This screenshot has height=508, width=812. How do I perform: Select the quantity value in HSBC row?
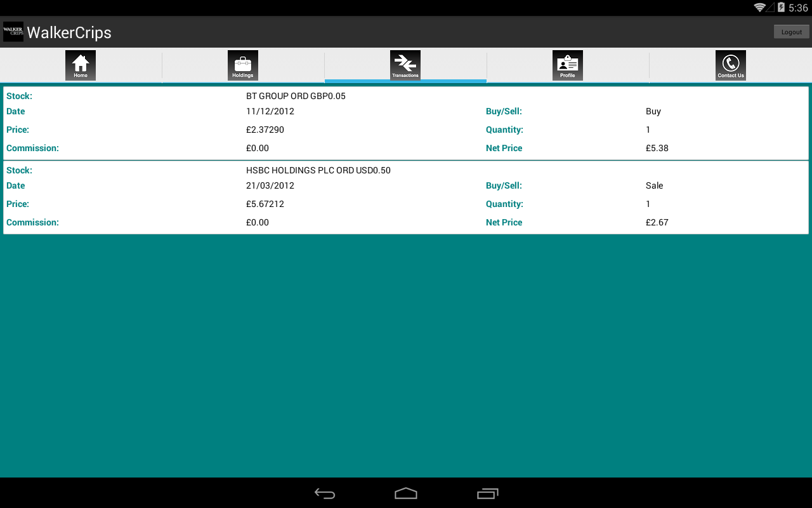pos(648,204)
